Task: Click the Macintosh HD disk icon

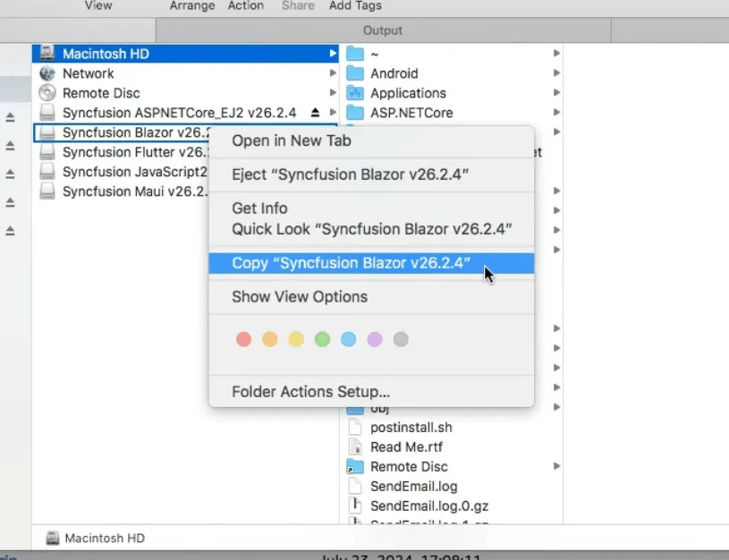Action: (x=47, y=54)
